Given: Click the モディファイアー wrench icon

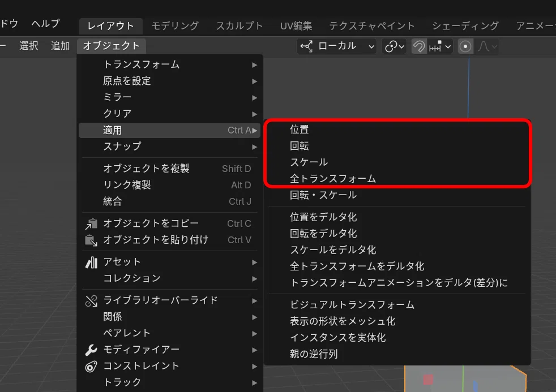Looking at the screenshot, I should pos(91,350).
